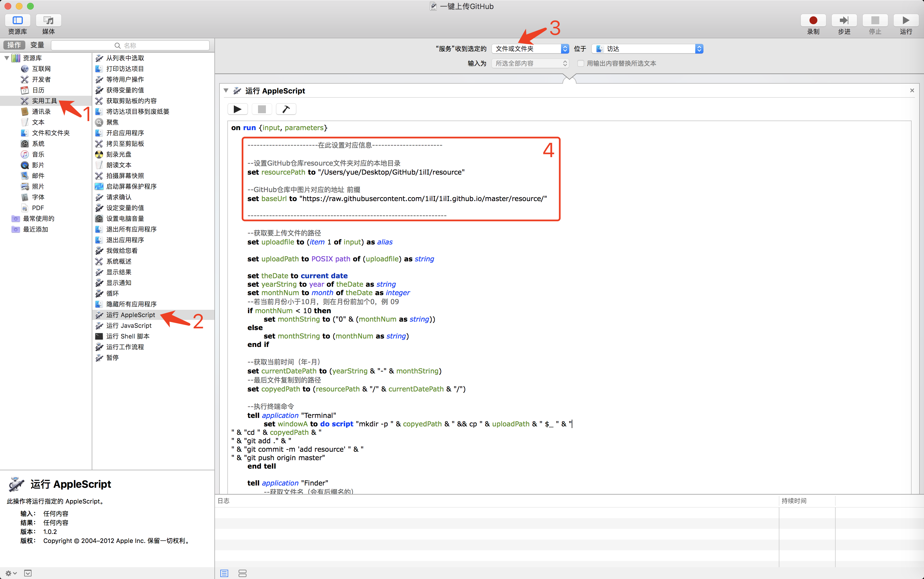The height and width of the screenshot is (579, 924).
Task: Open the Media browser toolbar icon
Action: click(48, 20)
